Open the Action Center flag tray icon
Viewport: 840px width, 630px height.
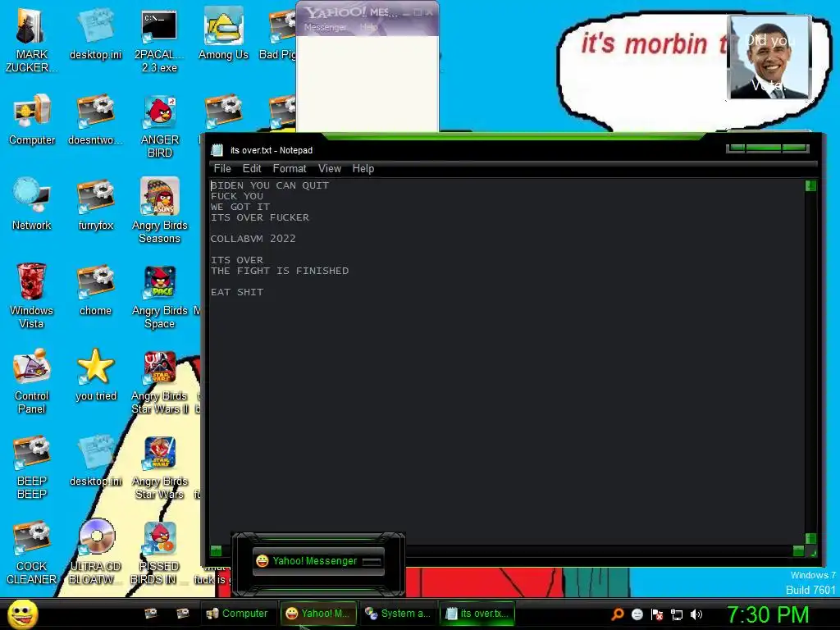point(657,614)
